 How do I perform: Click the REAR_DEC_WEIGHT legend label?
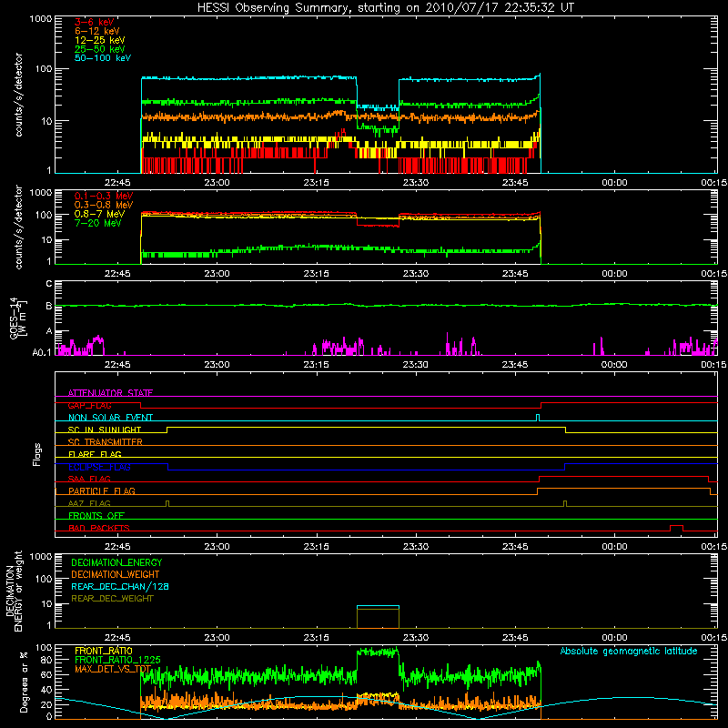click(x=112, y=599)
